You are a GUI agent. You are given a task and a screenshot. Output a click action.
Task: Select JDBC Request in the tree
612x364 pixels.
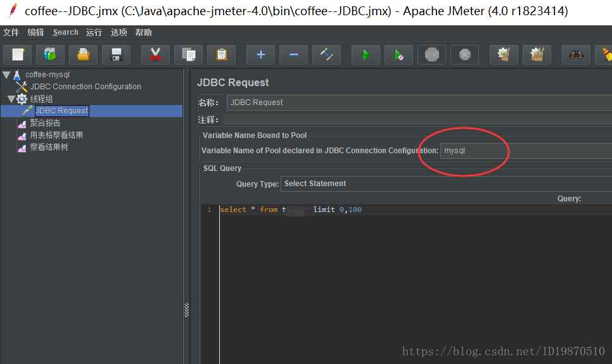61,111
